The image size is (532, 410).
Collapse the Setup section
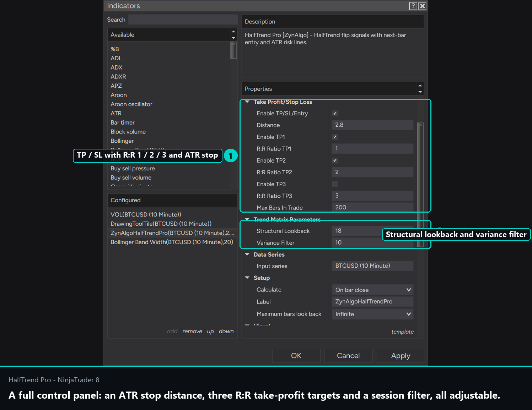(247, 278)
